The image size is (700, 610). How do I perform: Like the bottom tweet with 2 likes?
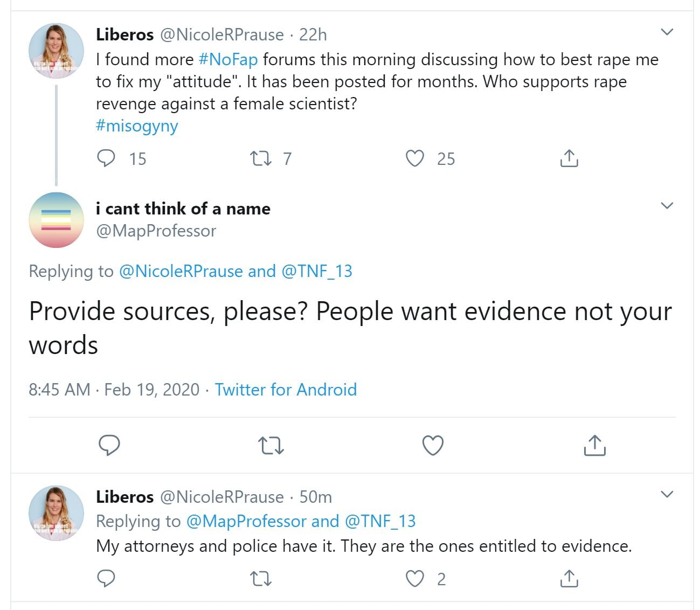tap(414, 579)
